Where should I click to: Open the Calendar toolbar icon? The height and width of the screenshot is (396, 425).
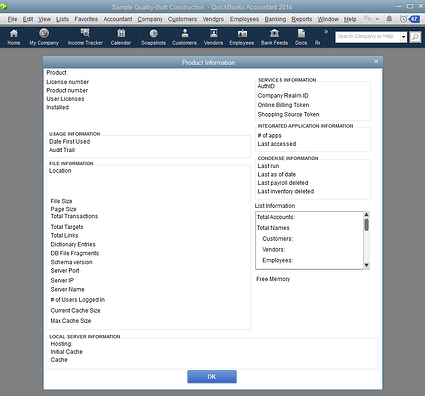[121, 37]
